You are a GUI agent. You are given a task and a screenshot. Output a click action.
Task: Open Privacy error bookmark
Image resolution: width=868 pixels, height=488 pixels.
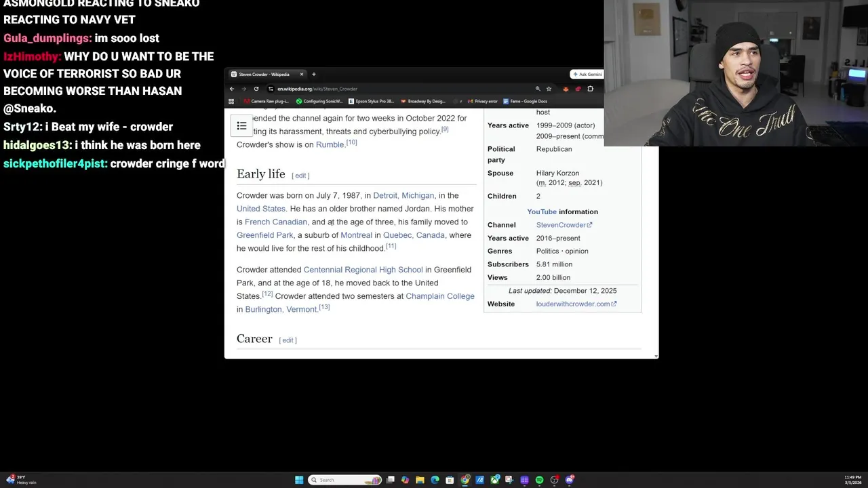pyautogui.click(x=482, y=101)
